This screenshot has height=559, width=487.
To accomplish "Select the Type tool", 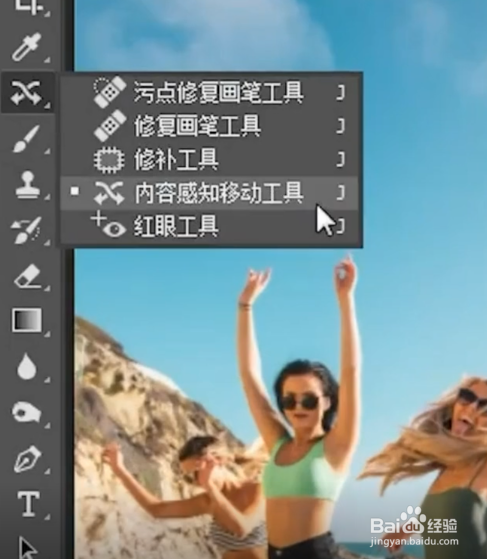I will point(29,504).
